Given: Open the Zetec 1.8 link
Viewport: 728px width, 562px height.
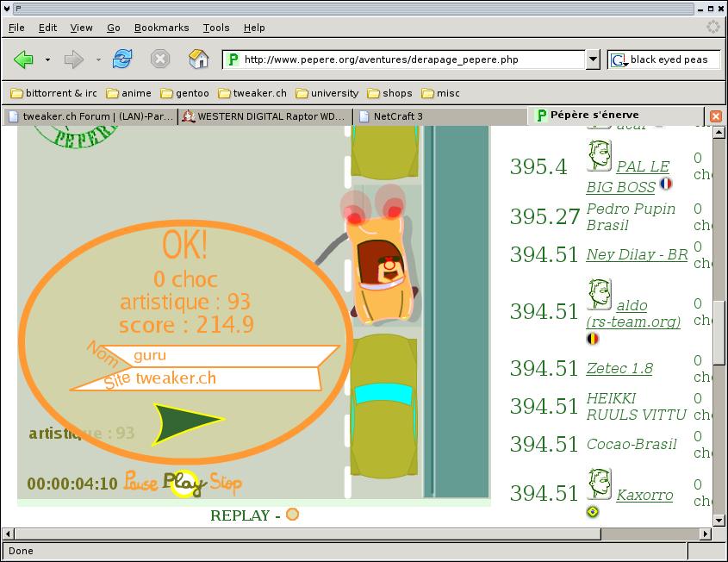Looking at the screenshot, I should pyautogui.click(x=619, y=369).
